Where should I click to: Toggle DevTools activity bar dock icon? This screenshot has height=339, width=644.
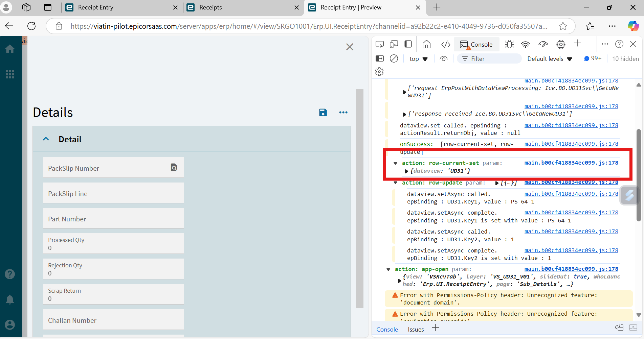point(408,44)
